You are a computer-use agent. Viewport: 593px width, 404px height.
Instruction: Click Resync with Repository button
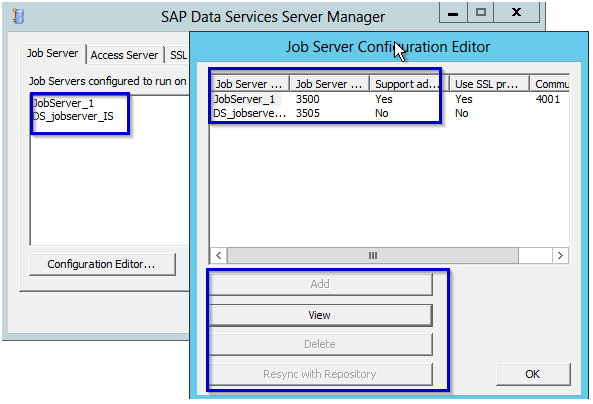click(320, 374)
